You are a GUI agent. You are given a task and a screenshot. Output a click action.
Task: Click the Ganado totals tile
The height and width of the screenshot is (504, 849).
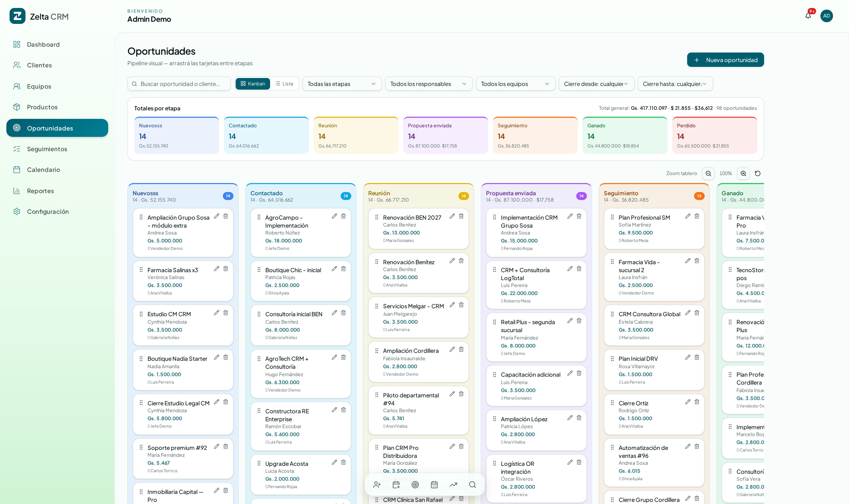[x=625, y=135]
